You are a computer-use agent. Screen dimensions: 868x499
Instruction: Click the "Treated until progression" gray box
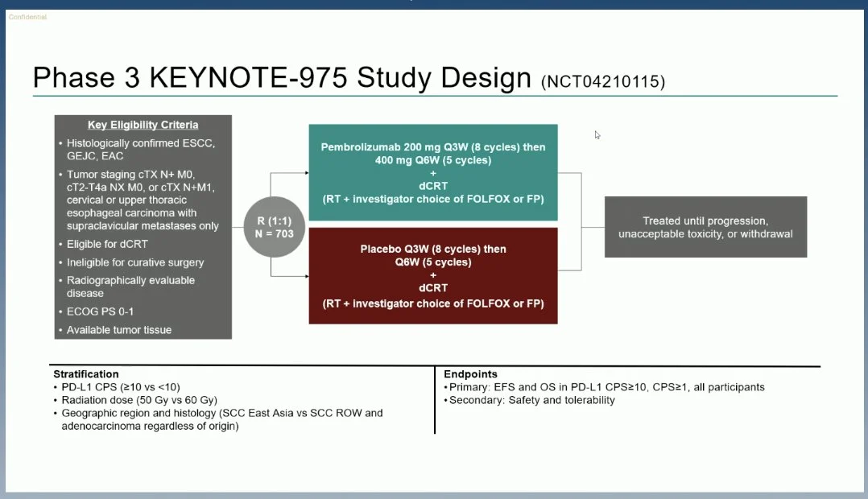(x=705, y=227)
